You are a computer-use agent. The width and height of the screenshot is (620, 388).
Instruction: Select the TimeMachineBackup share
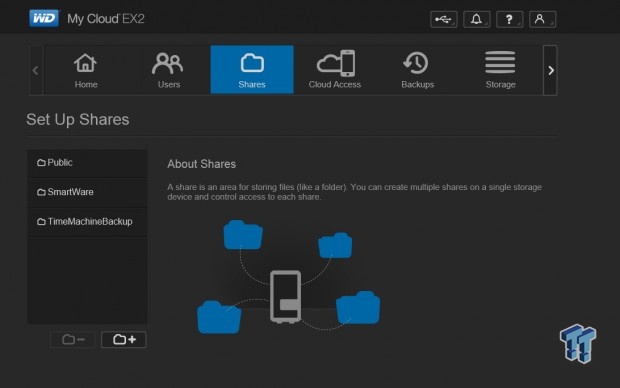click(x=87, y=222)
